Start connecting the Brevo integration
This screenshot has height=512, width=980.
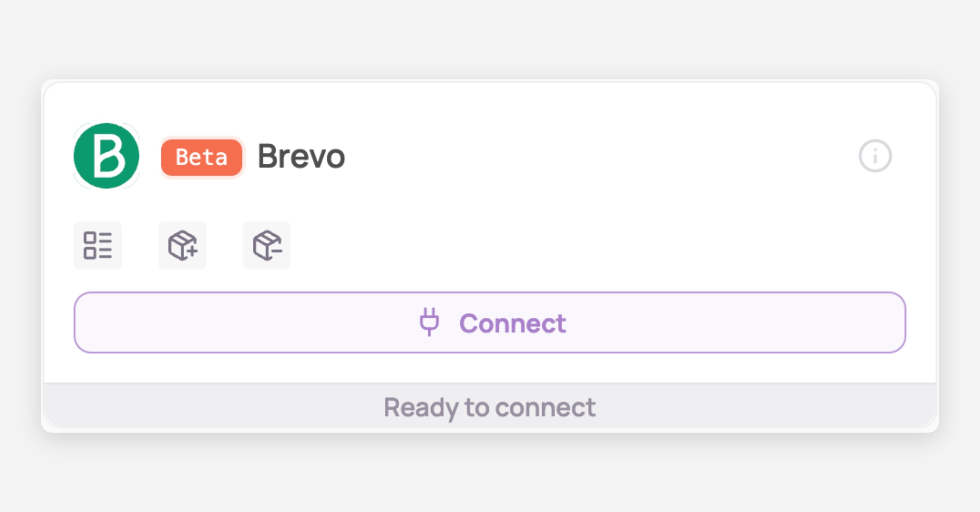click(x=490, y=323)
